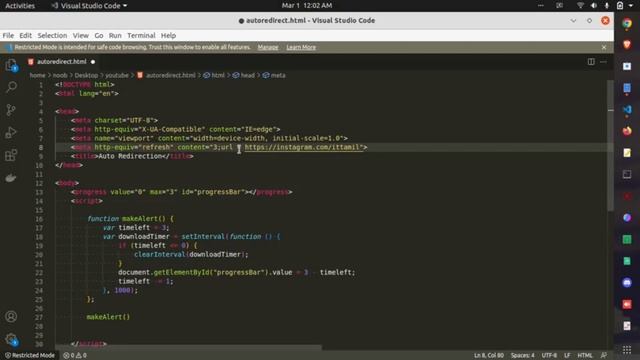
Task: Expand the system menu arrow in top bar
Action: click(x=631, y=5)
